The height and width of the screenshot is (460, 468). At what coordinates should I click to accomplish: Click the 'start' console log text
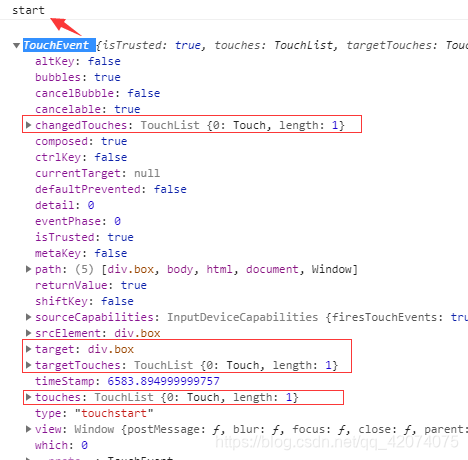click(x=28, y=10)
